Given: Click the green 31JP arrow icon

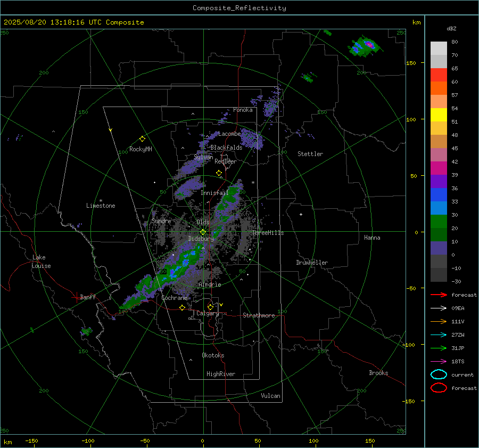Looking at the screenshot, I should pos(439,348).
